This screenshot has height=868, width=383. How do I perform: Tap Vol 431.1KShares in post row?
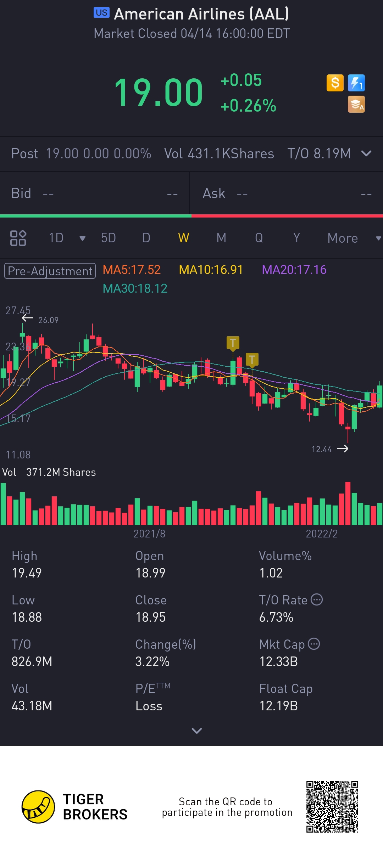(x=219, y=154)
